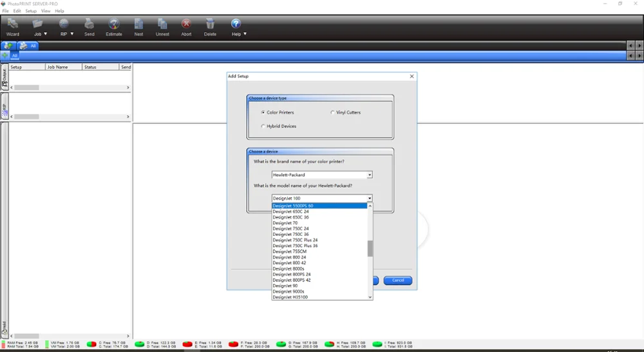Select the Hybrid Devices radio button
This screenshot has height=352, width=644.
point(263,126)
